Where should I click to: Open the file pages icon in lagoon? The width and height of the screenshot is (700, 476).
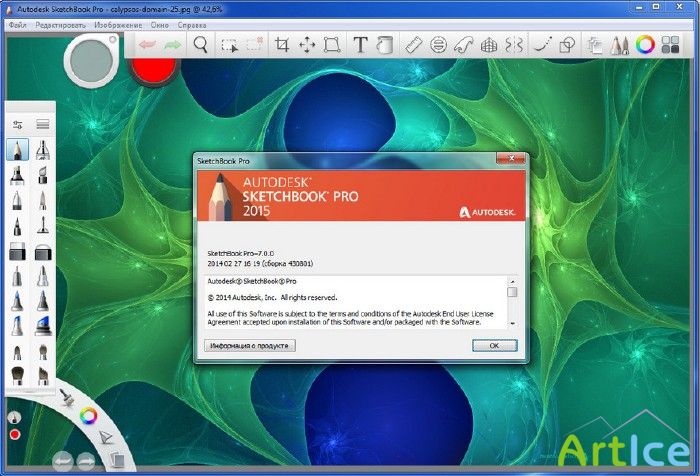tap(117, 458)
